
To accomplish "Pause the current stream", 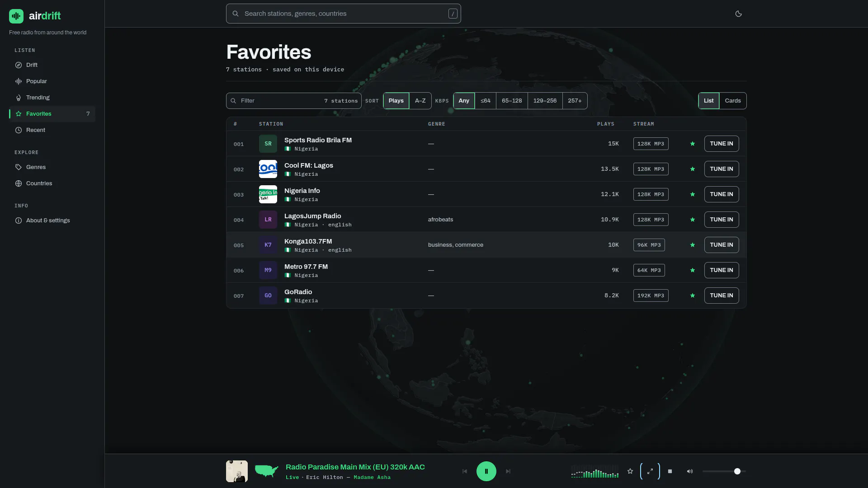I will click(x=486, y=471).
